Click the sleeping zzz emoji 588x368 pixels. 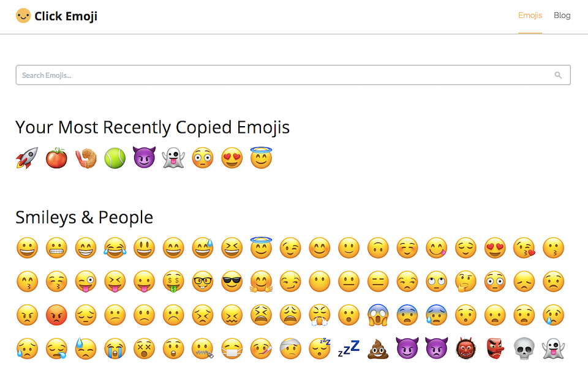pyautogui.click(x=349, y=348)
